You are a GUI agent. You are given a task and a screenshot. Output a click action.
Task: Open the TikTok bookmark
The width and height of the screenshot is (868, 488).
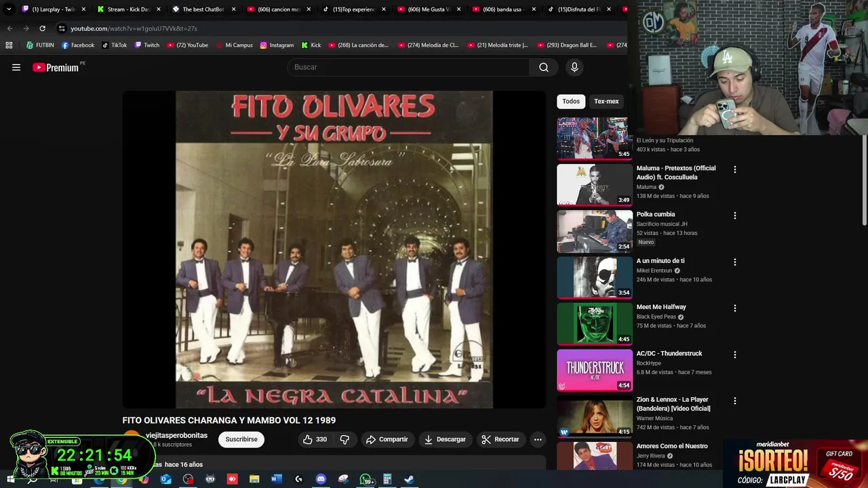115,45
